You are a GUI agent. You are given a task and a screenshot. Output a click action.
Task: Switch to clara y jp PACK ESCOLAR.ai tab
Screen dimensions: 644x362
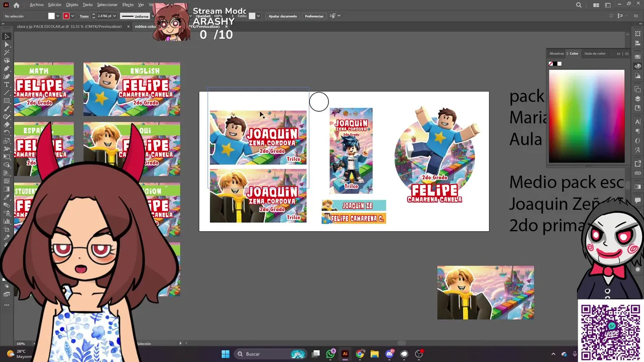(69, 26)
